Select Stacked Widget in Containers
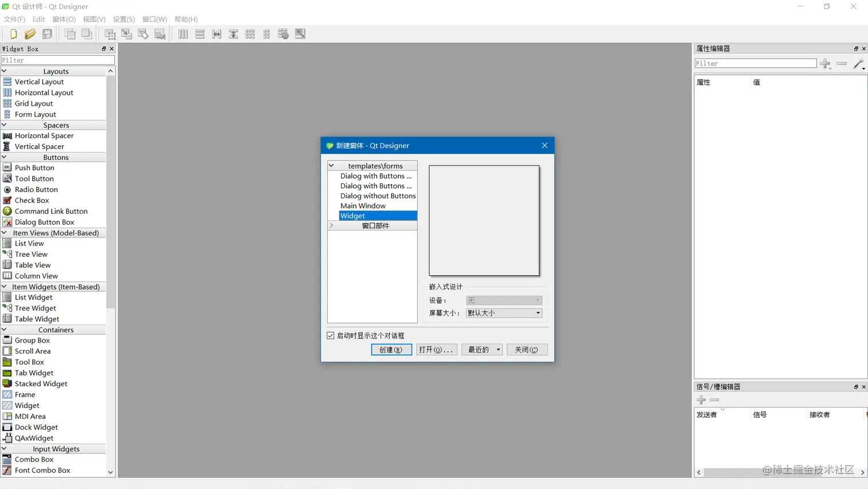 click(x=41, y=384)
